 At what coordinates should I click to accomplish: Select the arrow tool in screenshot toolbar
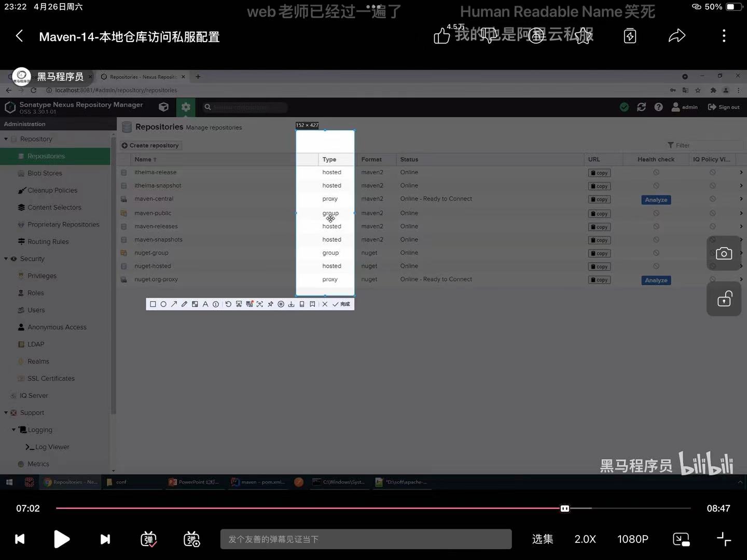coord(174,304)
